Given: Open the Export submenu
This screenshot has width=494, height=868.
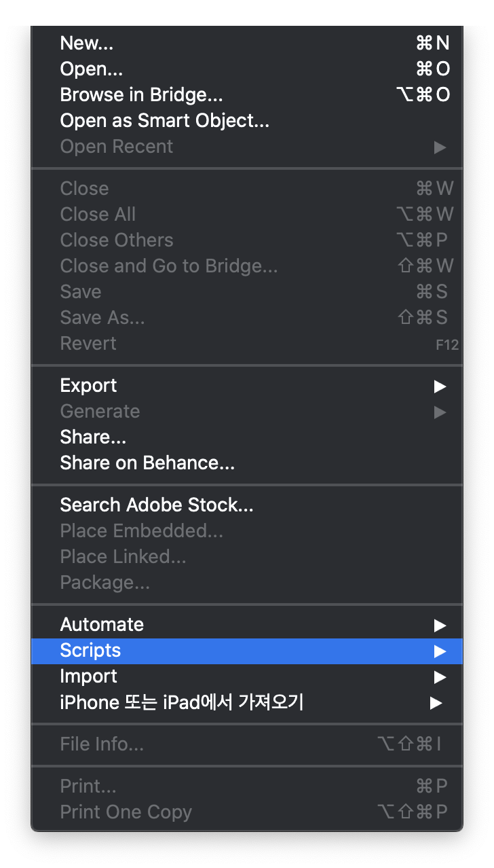Looking at the screenshot, I should 88,385.
